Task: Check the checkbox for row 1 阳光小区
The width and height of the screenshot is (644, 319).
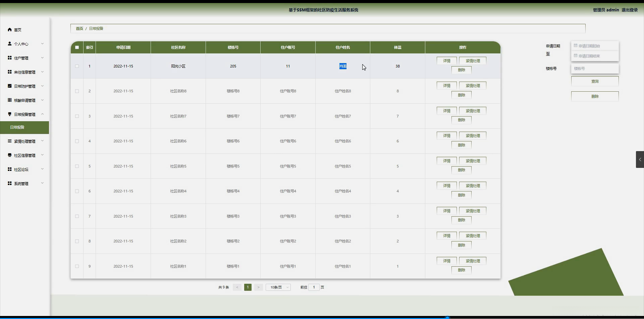Action: tap(77, 66)
